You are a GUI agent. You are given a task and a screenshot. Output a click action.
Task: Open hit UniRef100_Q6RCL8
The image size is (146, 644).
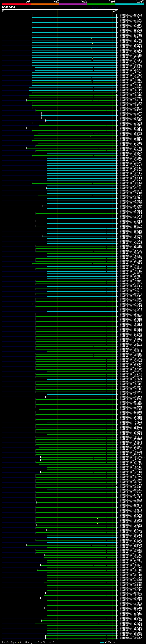point(131,93)
